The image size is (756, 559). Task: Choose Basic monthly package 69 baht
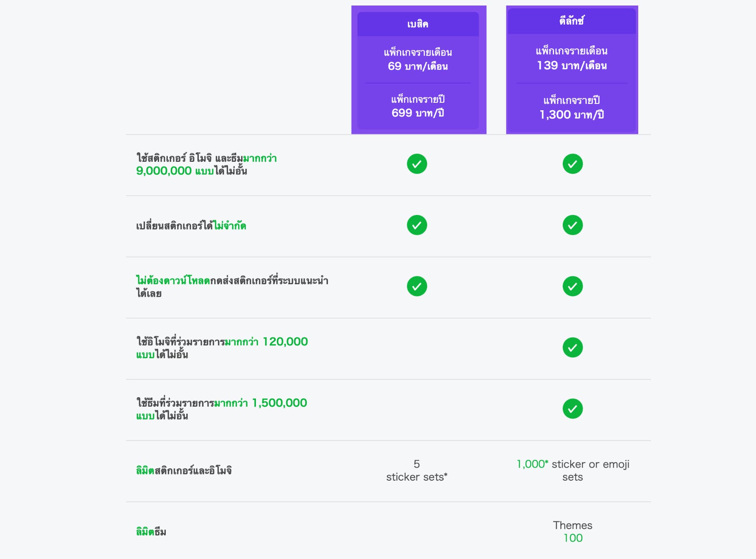point(418,59)
